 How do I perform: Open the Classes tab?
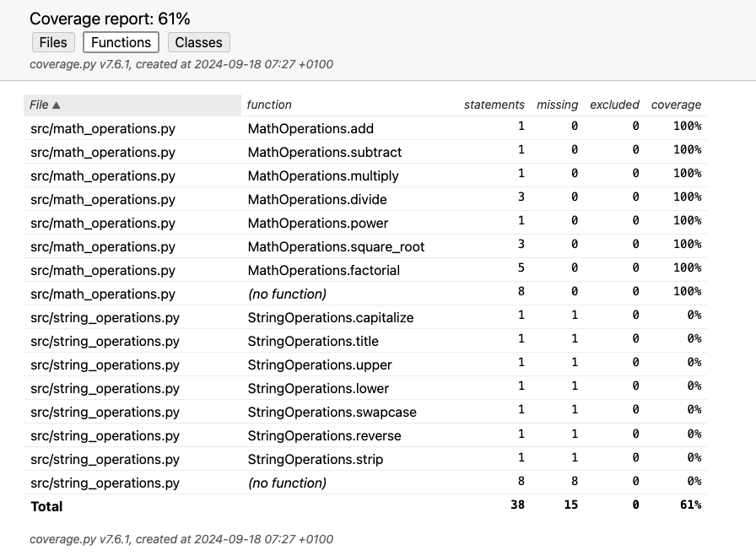point(198,42)
